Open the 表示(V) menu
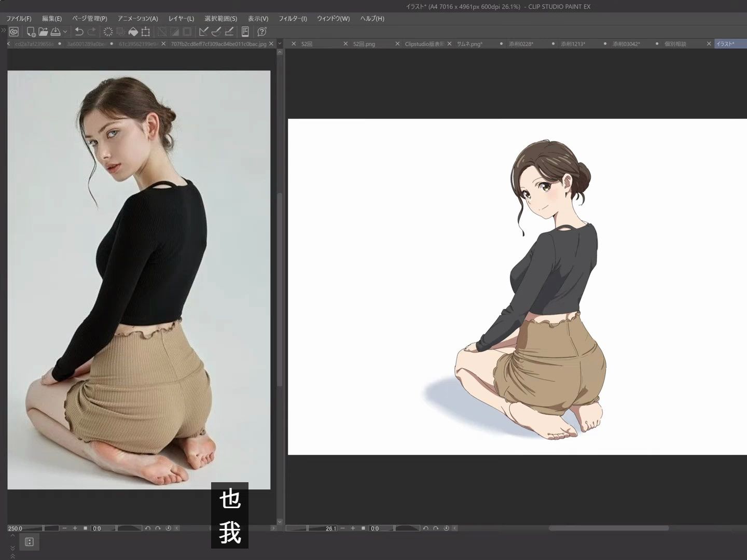The image size is (747, 560). tap(258, 19)
